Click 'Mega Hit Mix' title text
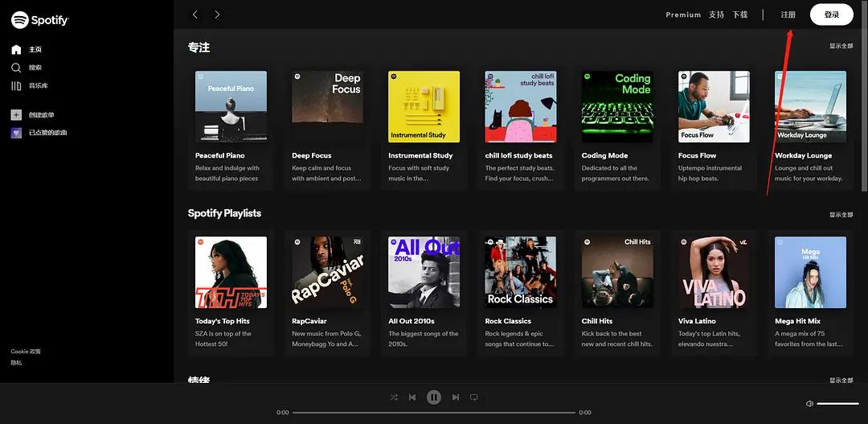 798,321
